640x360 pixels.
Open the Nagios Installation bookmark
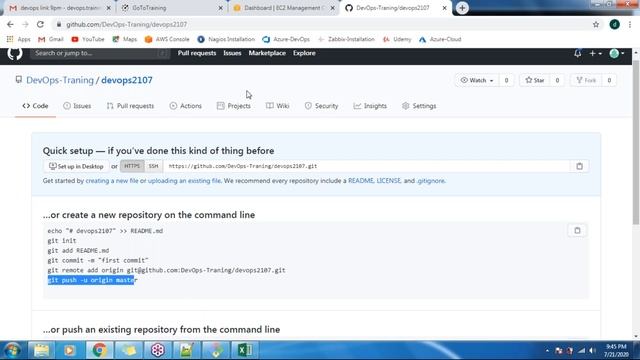[x=226, y=39]
